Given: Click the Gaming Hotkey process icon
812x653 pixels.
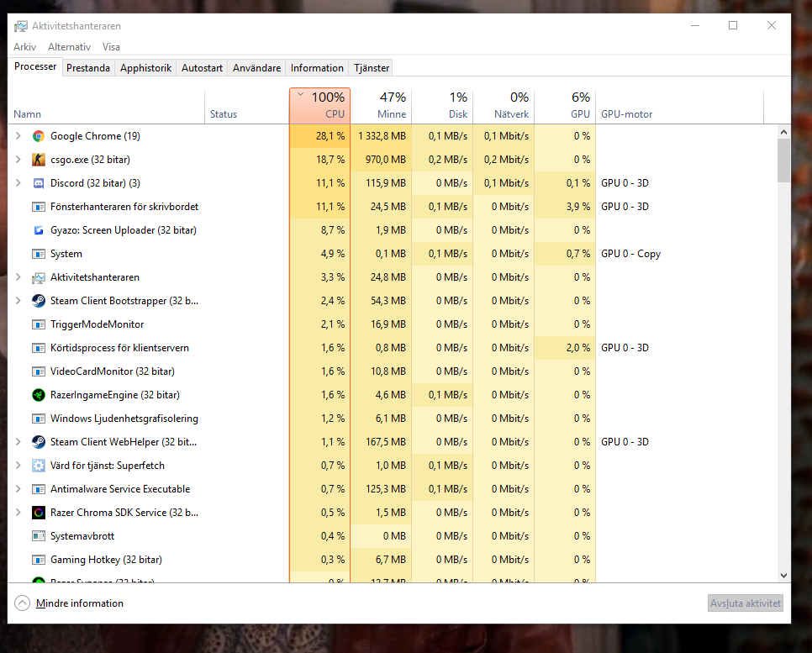Looking at the screenshot, I should (x=39, y=560).
